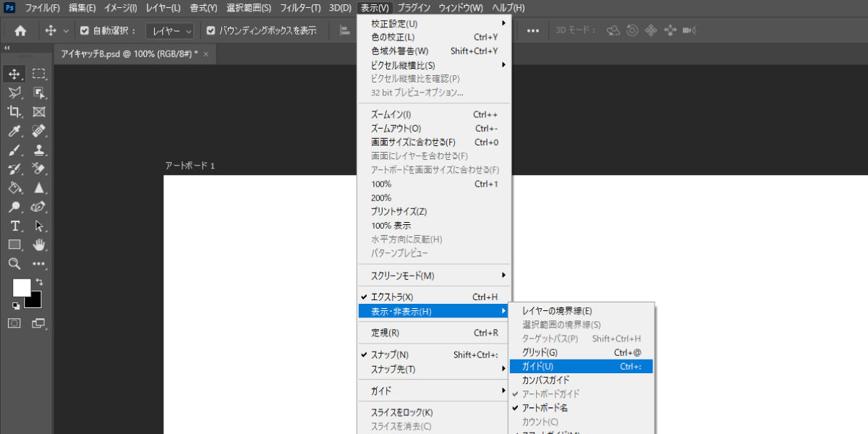Select the Horizontal Type tool

[14, 226]
